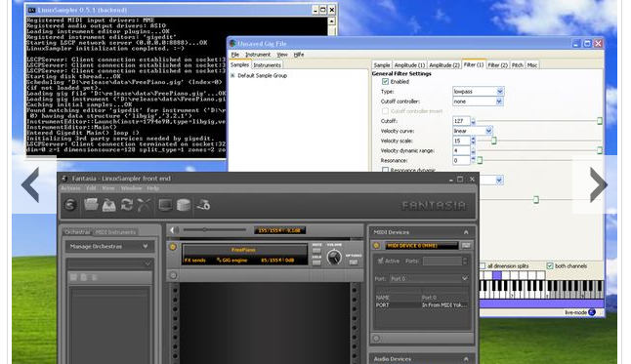Expand the Manage Orchestras section
631x364 pixels.
pyautogui.click(x=109, y=246)
